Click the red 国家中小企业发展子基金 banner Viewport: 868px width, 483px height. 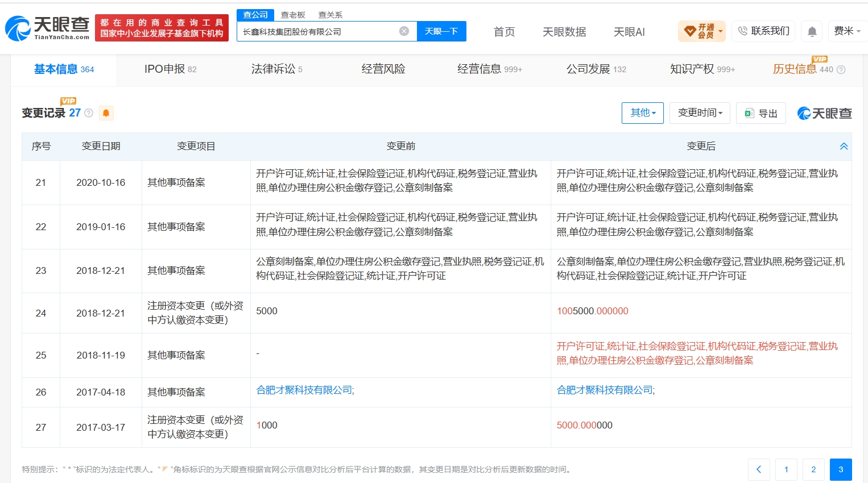click(x=162, y=28)
